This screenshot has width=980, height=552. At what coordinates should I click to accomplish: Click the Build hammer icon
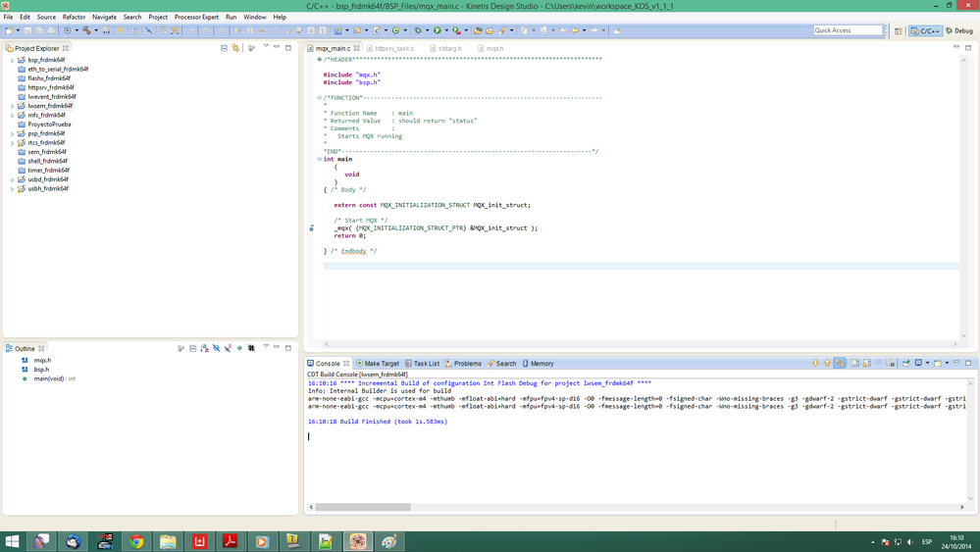point(86,30)
